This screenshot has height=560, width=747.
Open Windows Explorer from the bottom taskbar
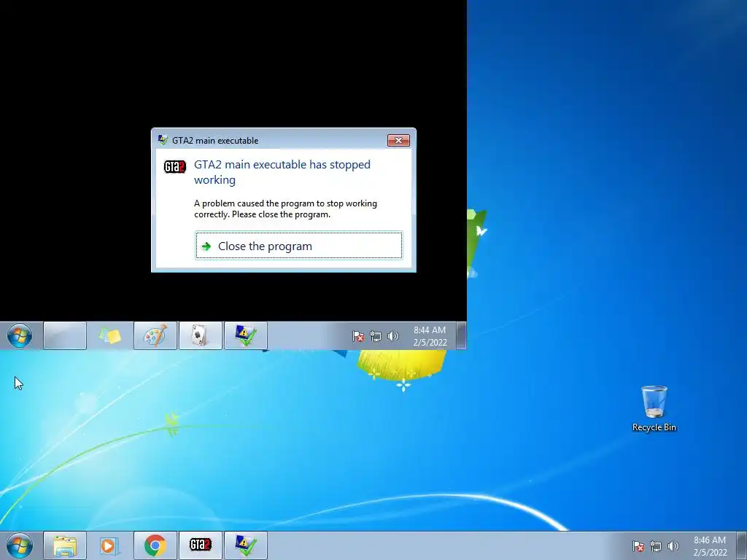65,545
